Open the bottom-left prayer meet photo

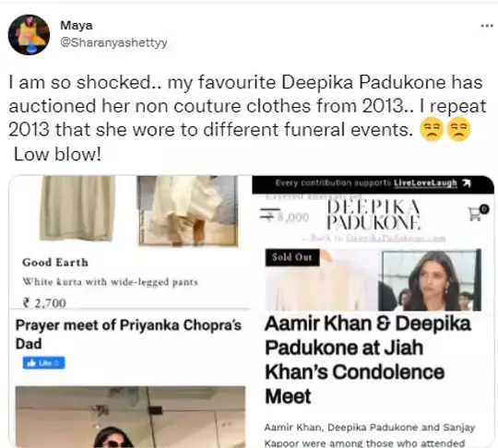point(130,417)
